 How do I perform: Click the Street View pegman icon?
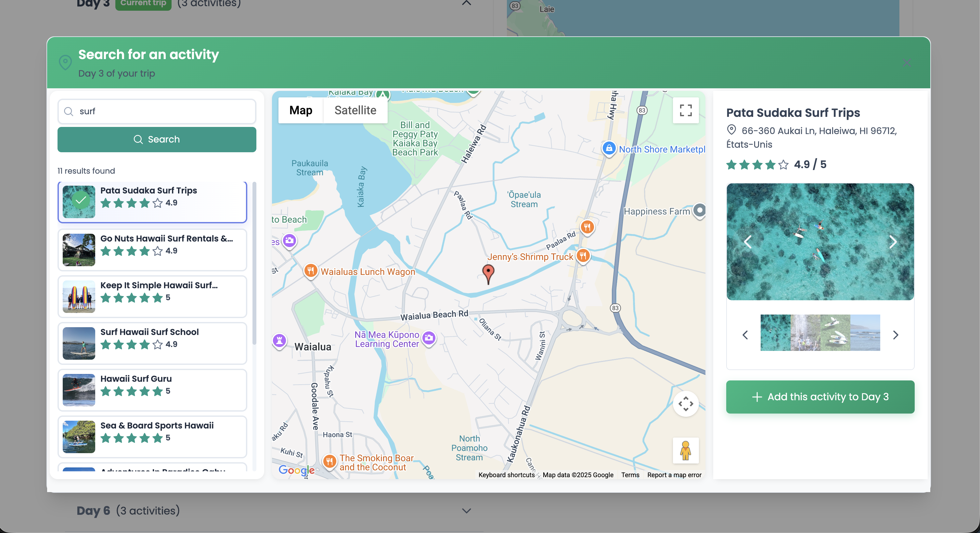pyautogui.click(x=685, y=450)
